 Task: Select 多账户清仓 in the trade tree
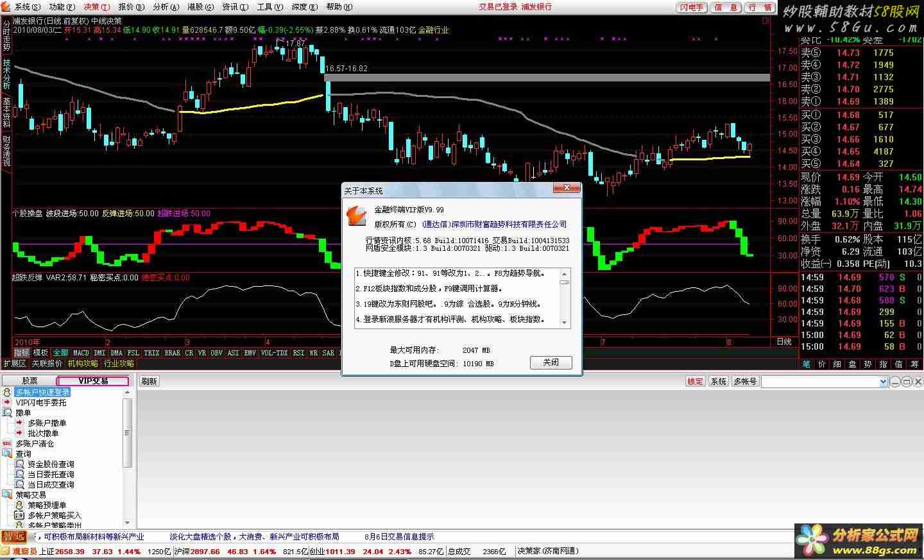pyautogui.click(x=35, y=443)
